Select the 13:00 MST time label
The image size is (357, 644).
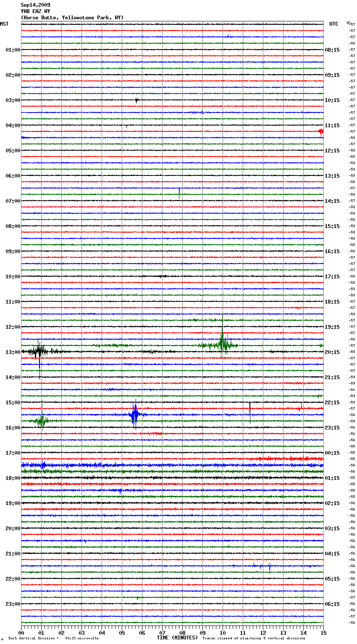coord(13,352)
